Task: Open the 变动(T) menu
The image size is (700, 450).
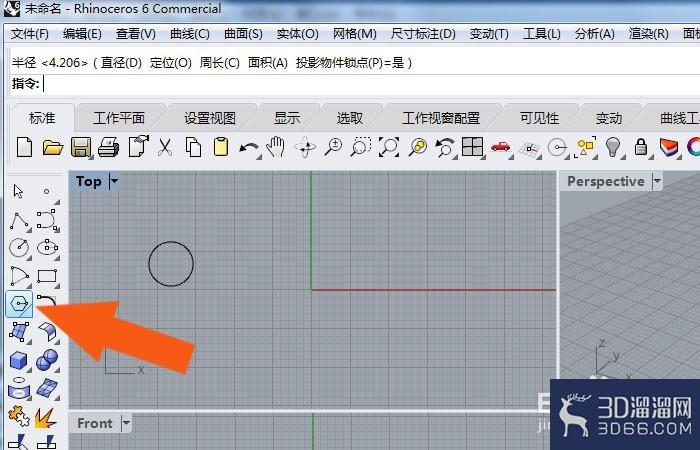Action: pyautogui.click(x=489, y=34)
